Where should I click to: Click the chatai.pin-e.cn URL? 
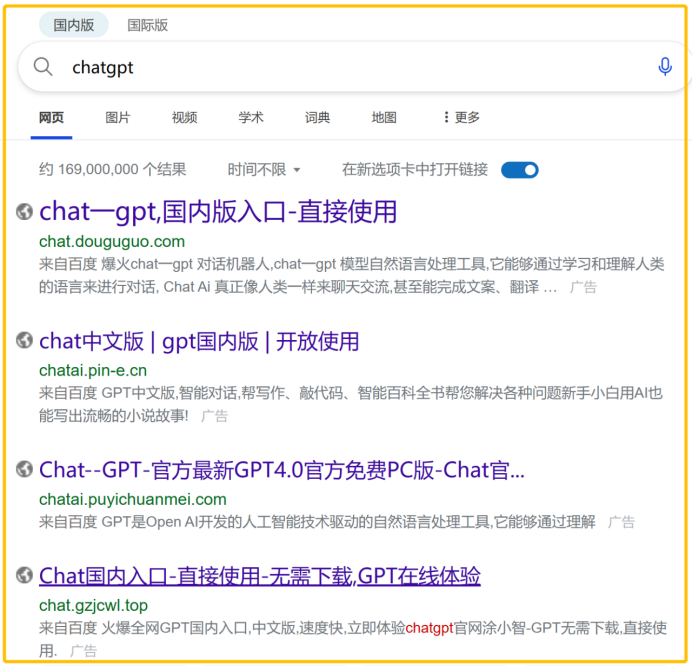point(93,370)
